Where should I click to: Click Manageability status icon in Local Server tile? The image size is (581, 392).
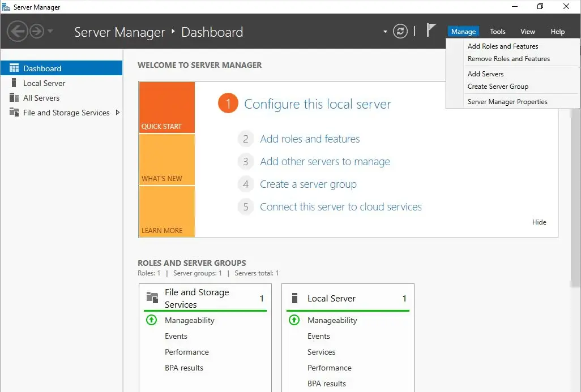(x=294, y=320)
